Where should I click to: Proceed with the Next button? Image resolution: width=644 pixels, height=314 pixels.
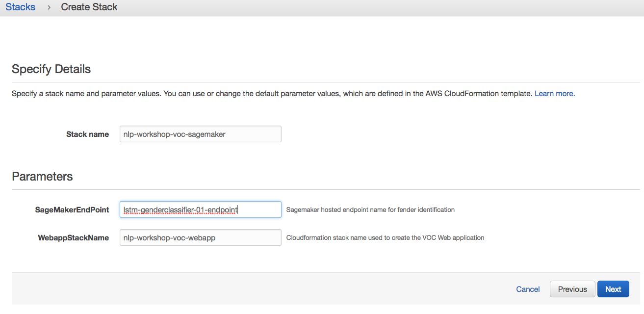[x=613, y=289]
